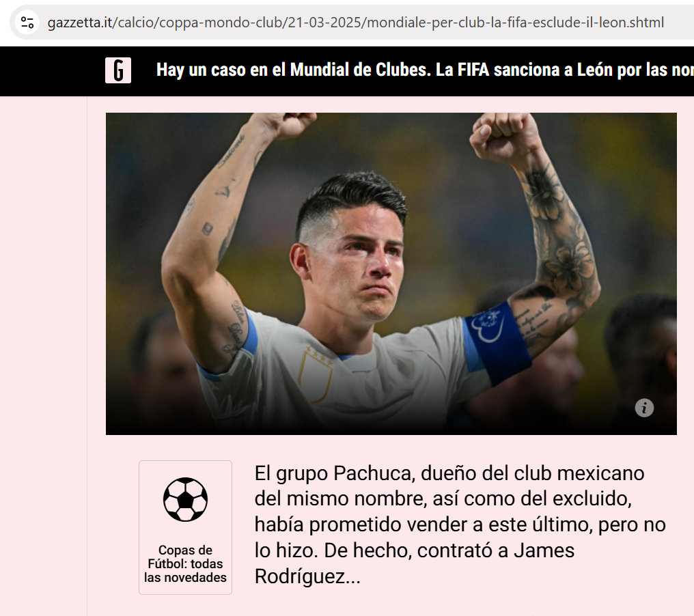Open the site information icon in address bar
The width and height of the screenshot is (694, 616).
point(27,22)
